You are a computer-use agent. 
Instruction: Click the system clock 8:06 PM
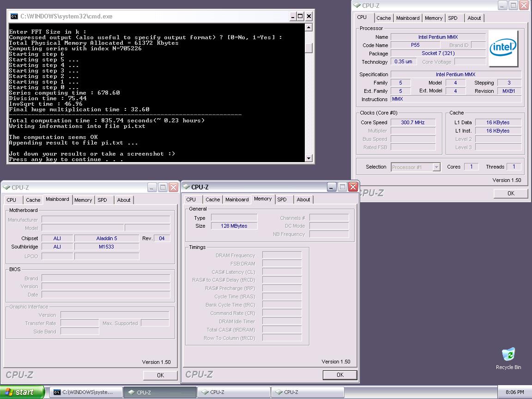(515, 392)
